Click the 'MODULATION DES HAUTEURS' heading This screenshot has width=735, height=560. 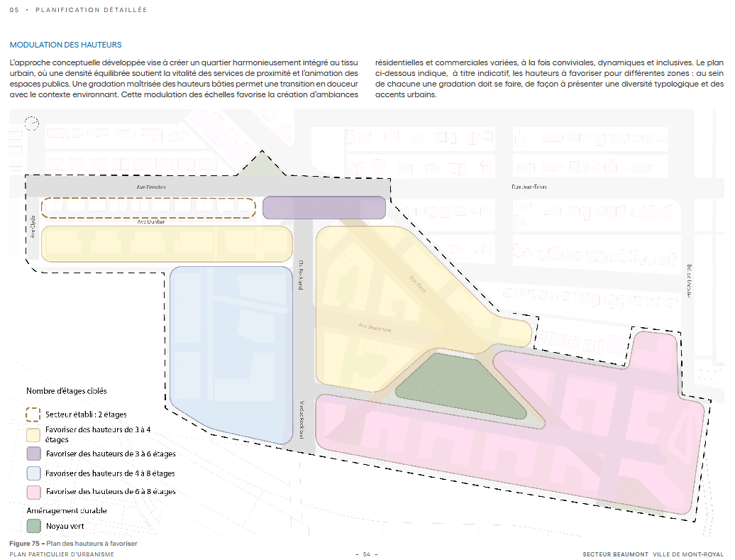[66, 45]
